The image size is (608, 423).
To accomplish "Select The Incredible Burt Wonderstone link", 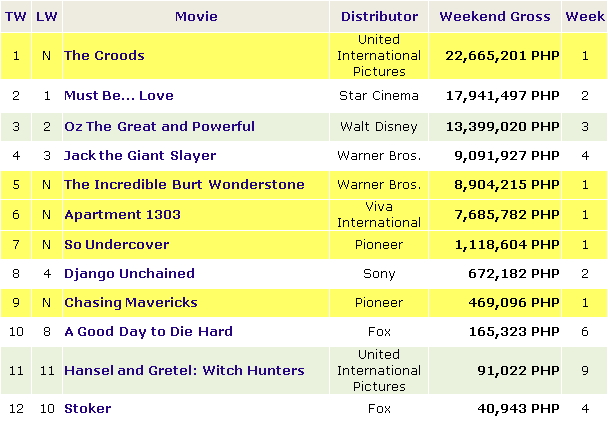I will 184,185.
